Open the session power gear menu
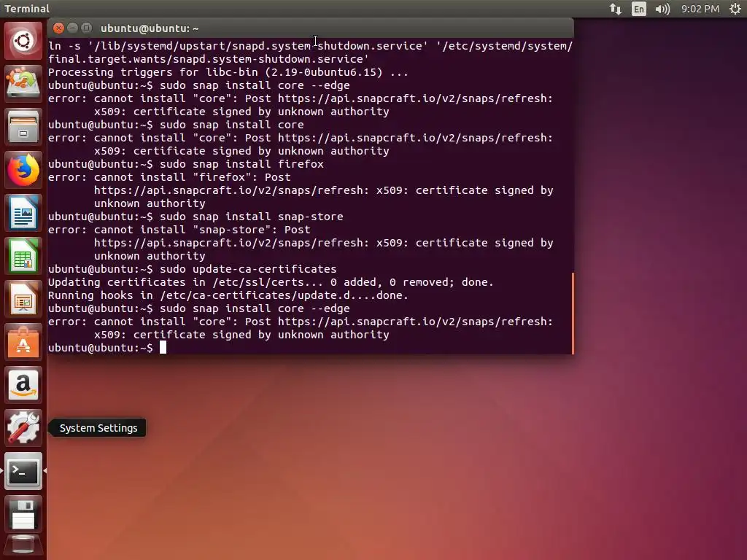 [x=735, y=9]
